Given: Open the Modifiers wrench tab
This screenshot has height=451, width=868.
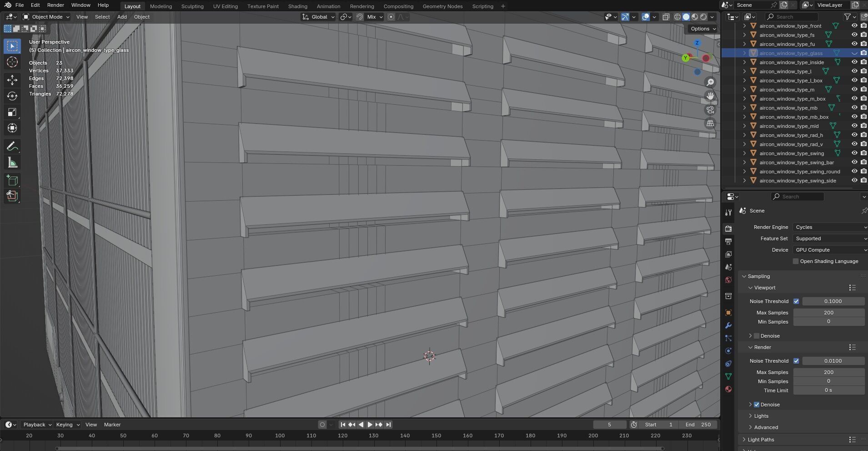Looking at the screenshot, I should [x=728, y=325].
